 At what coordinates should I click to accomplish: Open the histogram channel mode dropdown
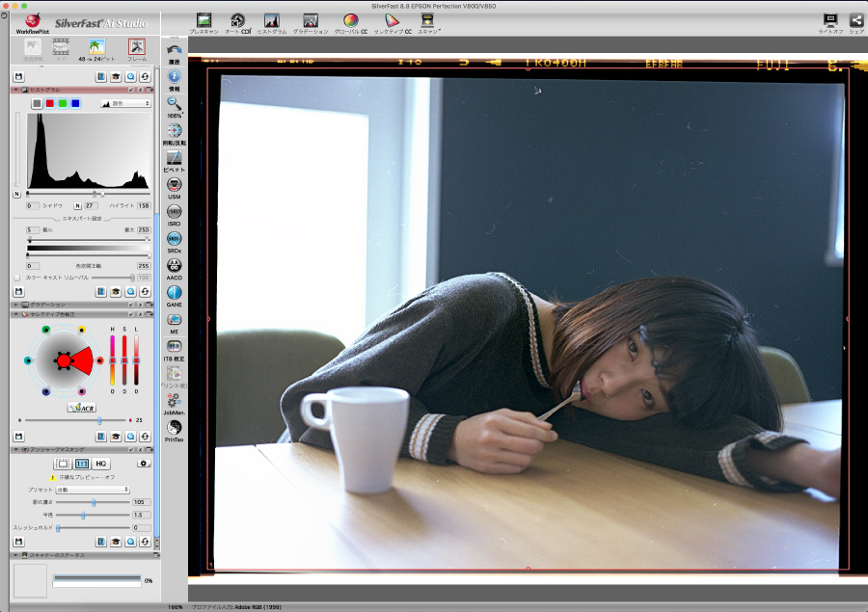126,103
